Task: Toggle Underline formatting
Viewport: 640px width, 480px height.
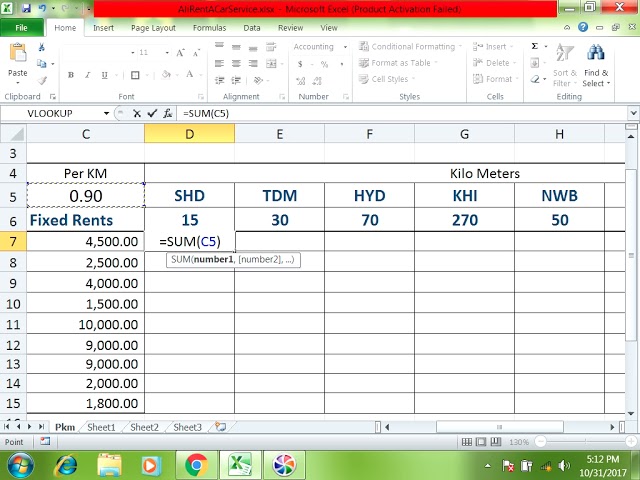Action: pyautogui.click(x=104, y=75)
